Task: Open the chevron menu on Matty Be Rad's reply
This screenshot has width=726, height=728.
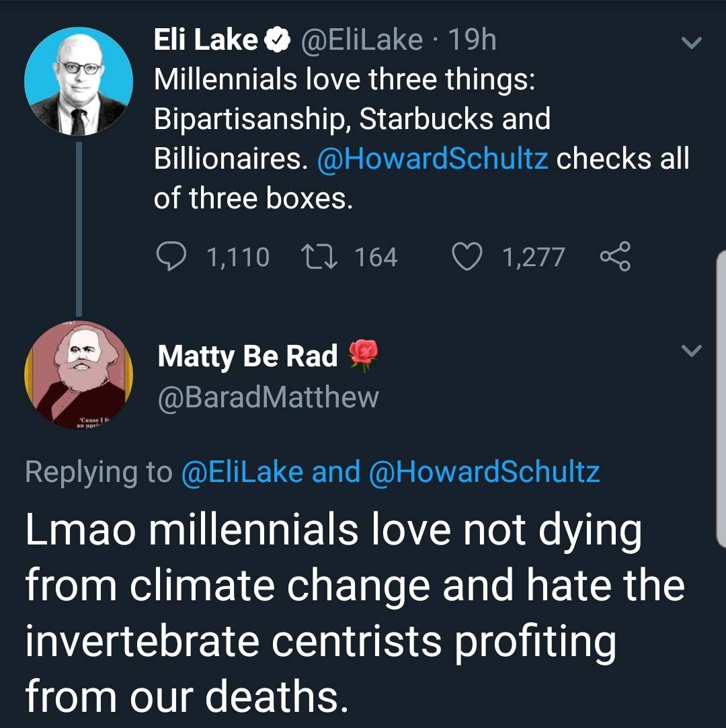Action: coord(691,350)
